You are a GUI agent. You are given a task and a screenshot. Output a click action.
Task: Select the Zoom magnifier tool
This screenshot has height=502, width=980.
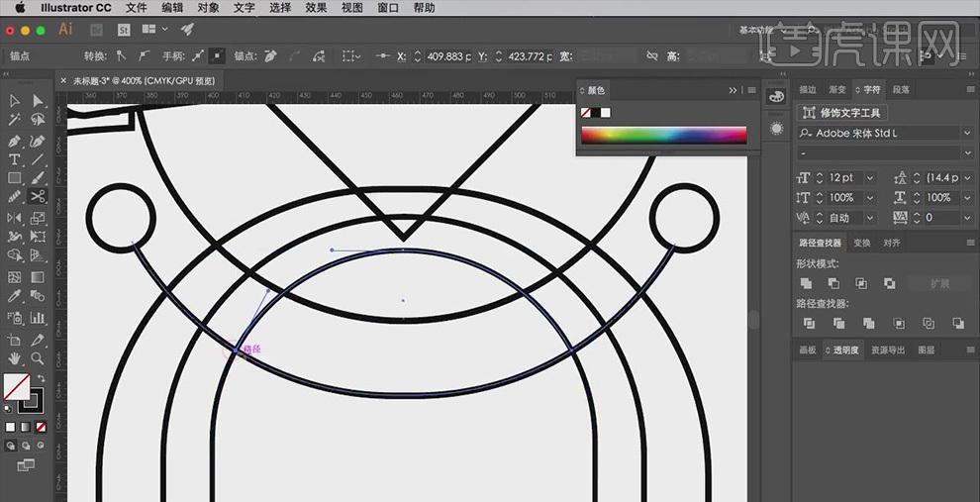click(x=39, y=358)
